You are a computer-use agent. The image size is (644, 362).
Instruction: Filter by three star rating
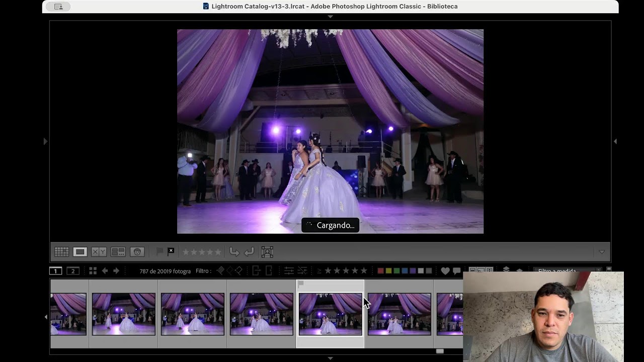point(346,270)
